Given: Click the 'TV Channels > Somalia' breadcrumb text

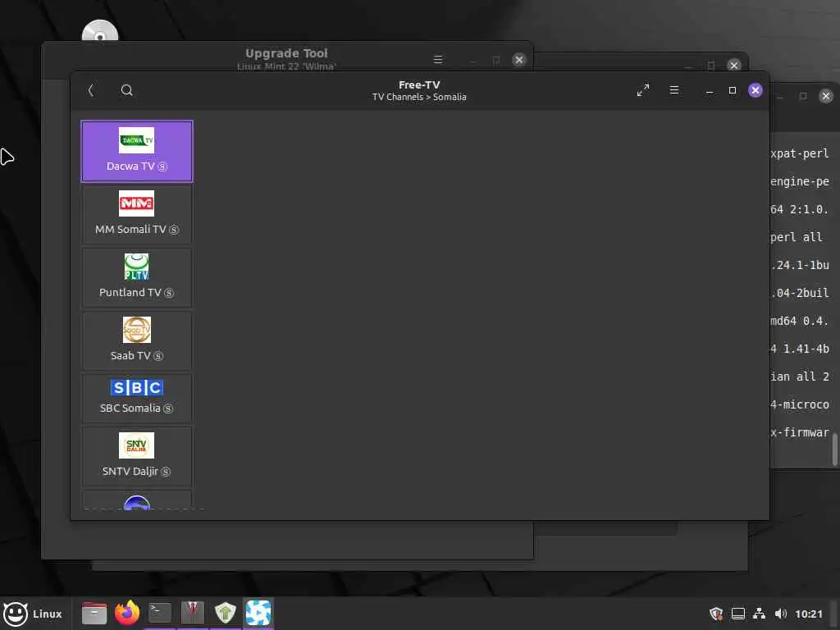Looking at the screenshot, I should [419, 97].
